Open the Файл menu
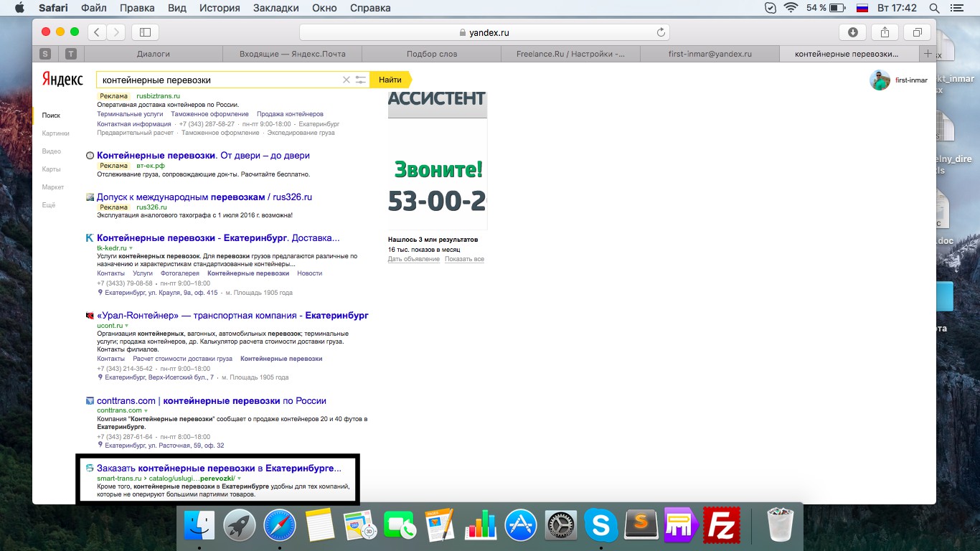The width and height of the screenshot is (980, 551). pos(94,8)
